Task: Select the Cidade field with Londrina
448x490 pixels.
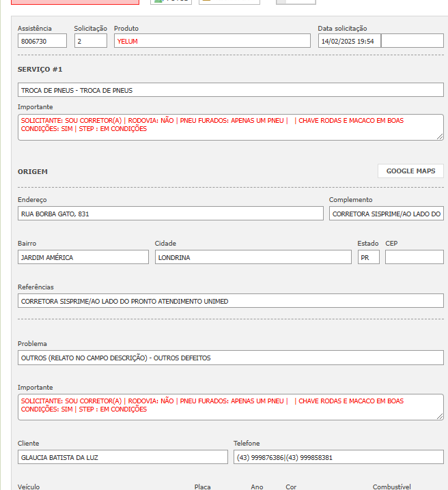Action: [x=253, y=257]
